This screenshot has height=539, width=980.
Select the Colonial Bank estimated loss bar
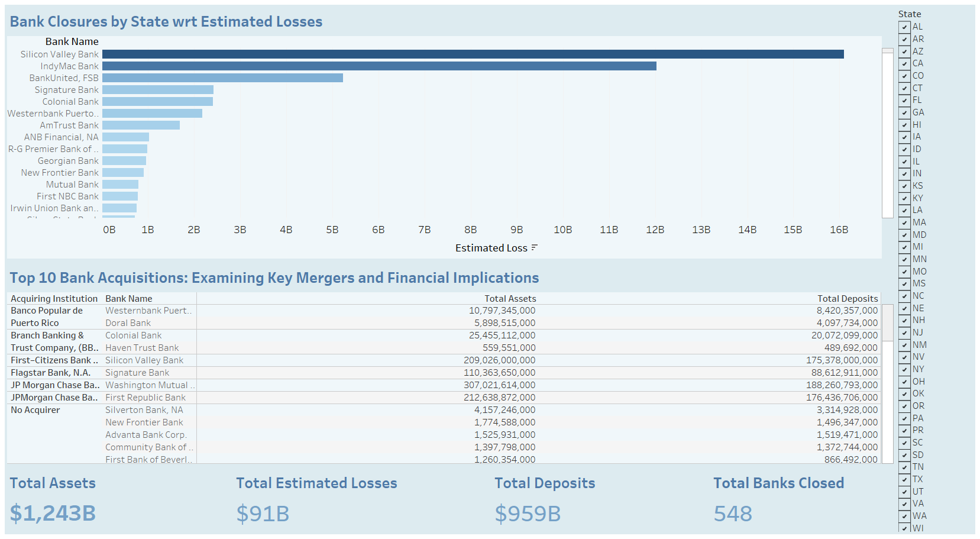tap(157, 101)
